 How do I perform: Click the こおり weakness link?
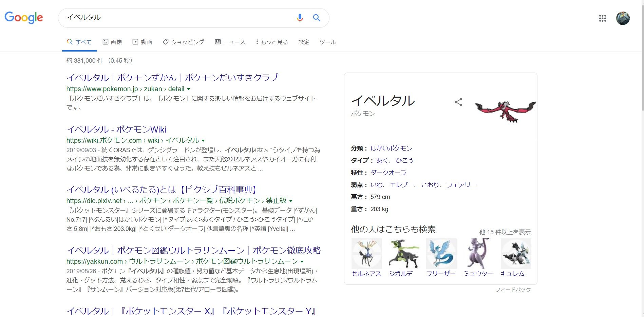click(x=430, y=185)
